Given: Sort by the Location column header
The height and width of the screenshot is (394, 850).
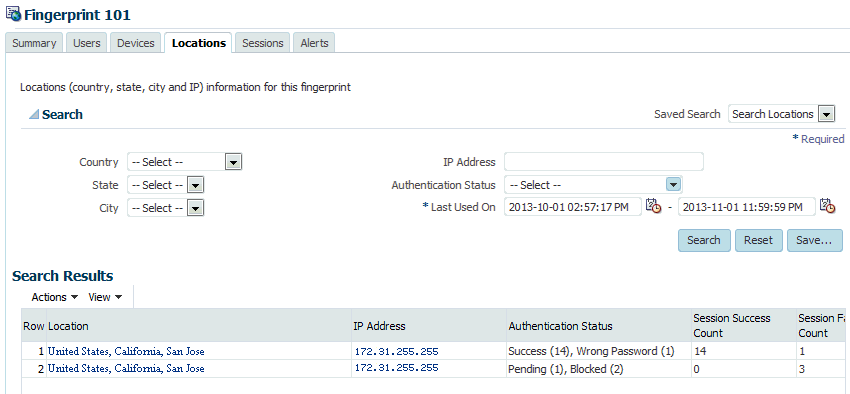Looking at the screenshot, I should click(199, 326).
